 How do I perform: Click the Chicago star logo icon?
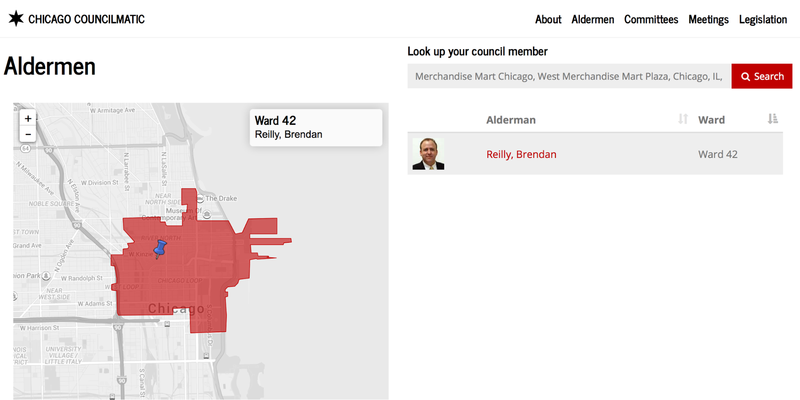pos(15,19)
